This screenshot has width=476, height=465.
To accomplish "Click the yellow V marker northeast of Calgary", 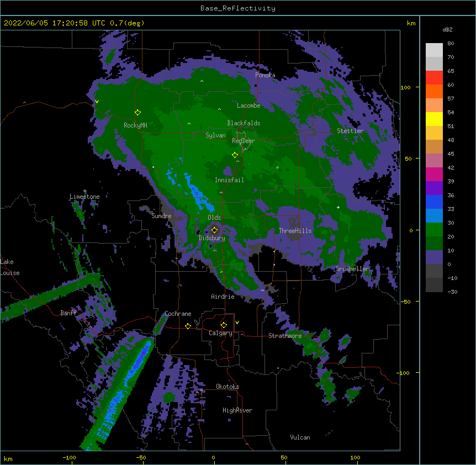I will pyautogui.click(x=237, y=323).
